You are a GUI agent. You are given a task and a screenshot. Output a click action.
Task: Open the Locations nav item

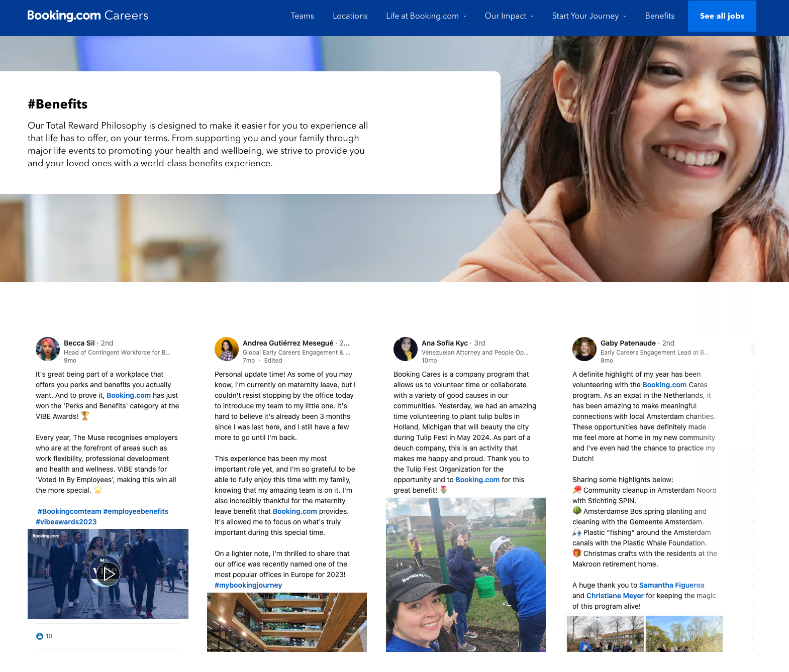point(350,16)
